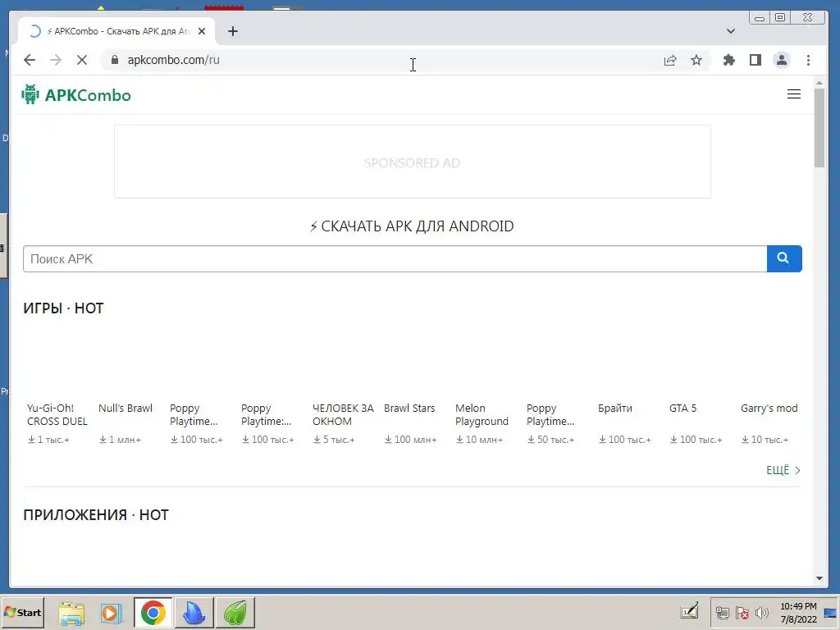Open GTA 5 game link
The image size is (840, 630).
coord(682,409)
